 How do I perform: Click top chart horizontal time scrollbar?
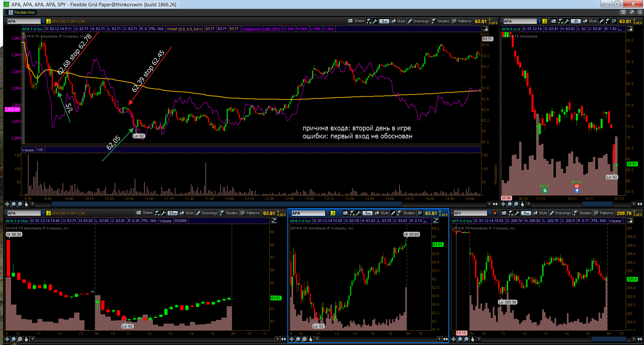pyautogui.click(x=227, y=204)
